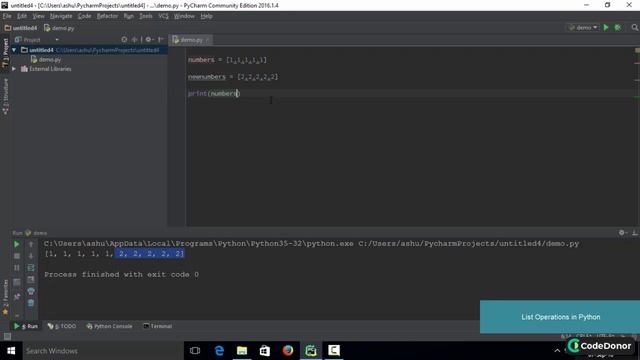Click the selected '2, 2, 2, 2, 2]' console output
The height and width of the screenshot is (360, 640).
pos(150,254)
